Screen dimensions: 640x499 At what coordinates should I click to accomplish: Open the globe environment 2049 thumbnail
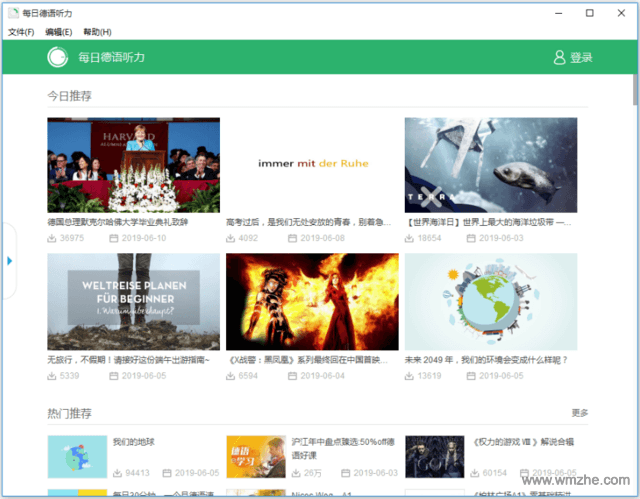pyautogui.click(x=491, y=302)
